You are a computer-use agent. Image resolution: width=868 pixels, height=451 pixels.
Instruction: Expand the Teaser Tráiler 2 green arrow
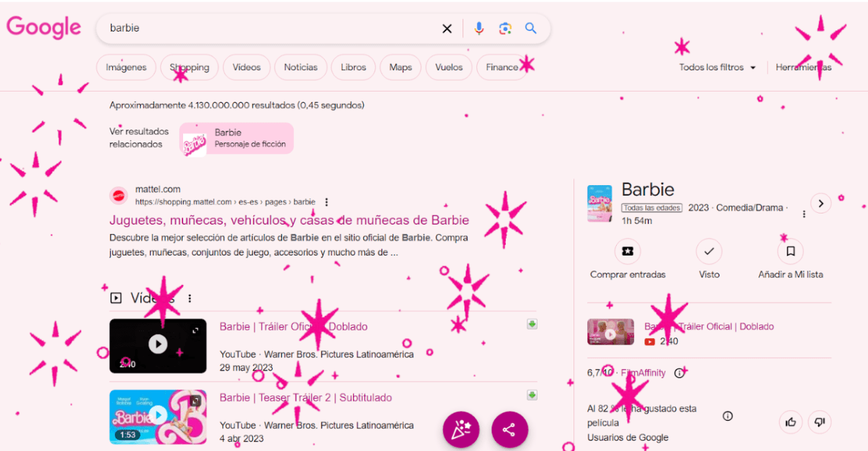tap(532, 395)
